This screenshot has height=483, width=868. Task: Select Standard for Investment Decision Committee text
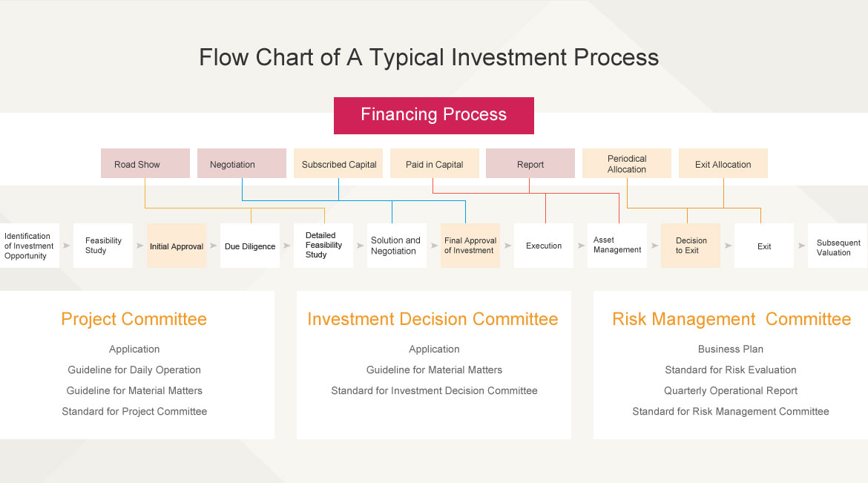pos(434,390)
